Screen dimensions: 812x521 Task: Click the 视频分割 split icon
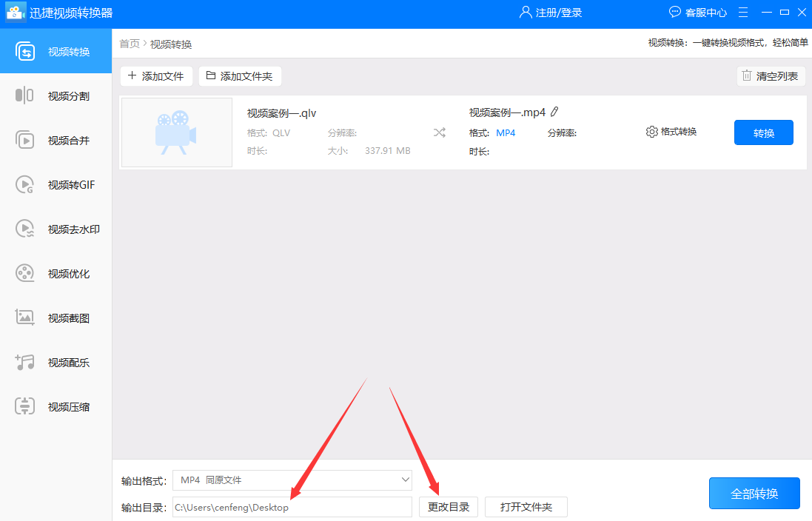click(x=24, y=95)
